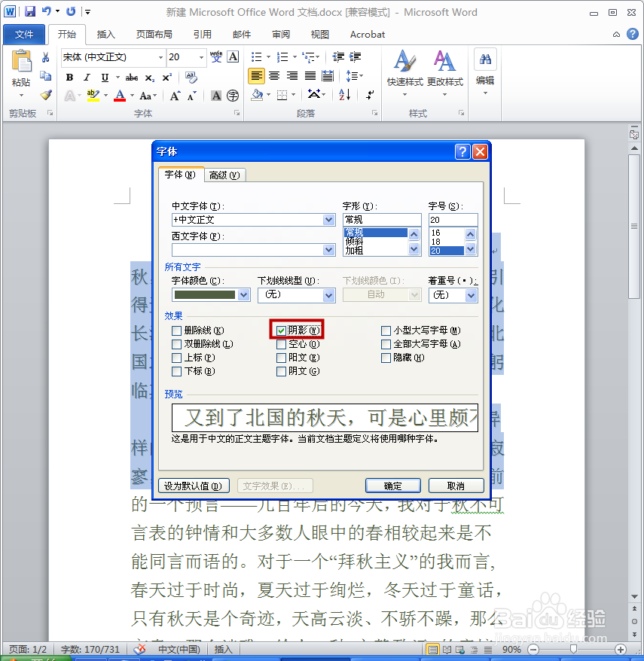Open the 着重号 emphasis mark dropdown
Viewport: 644px width, 661px height.
[470, 295]
